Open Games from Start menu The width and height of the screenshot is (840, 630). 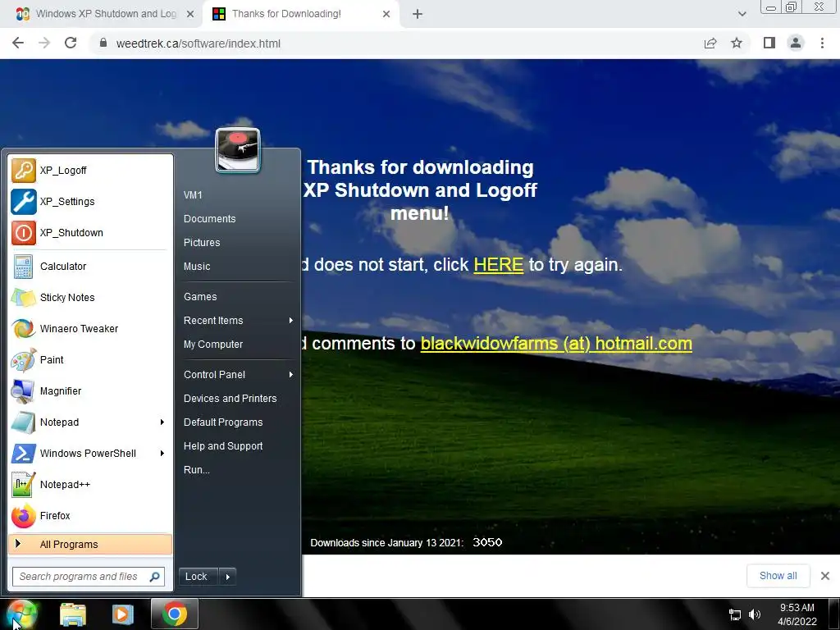pyautogui.click(x=200, y=296)
